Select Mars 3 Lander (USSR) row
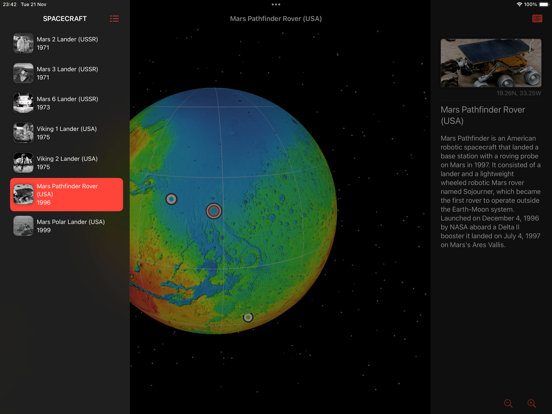The image size is (552, 414). [67, 73]
